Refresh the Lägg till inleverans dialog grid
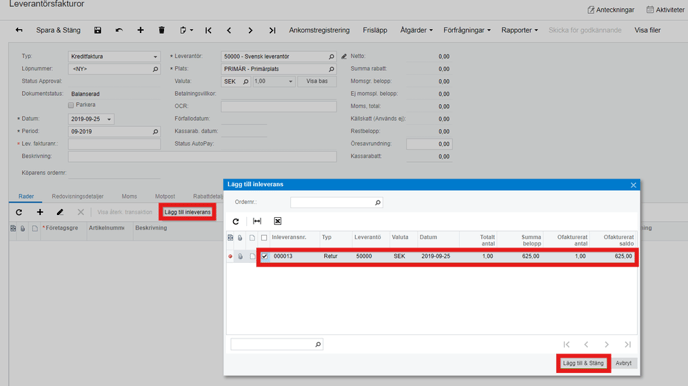688x386 pixels. pos(236,222)
